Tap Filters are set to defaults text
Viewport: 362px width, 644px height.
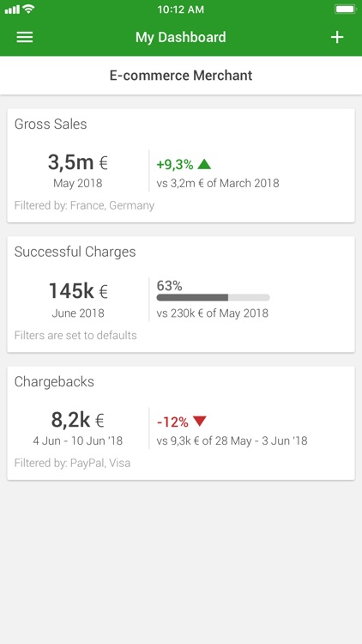(75, 336)
